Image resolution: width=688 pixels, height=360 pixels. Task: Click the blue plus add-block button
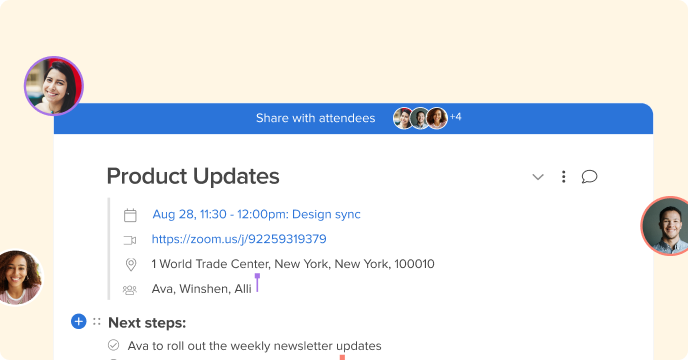click(x=79, y=321)
